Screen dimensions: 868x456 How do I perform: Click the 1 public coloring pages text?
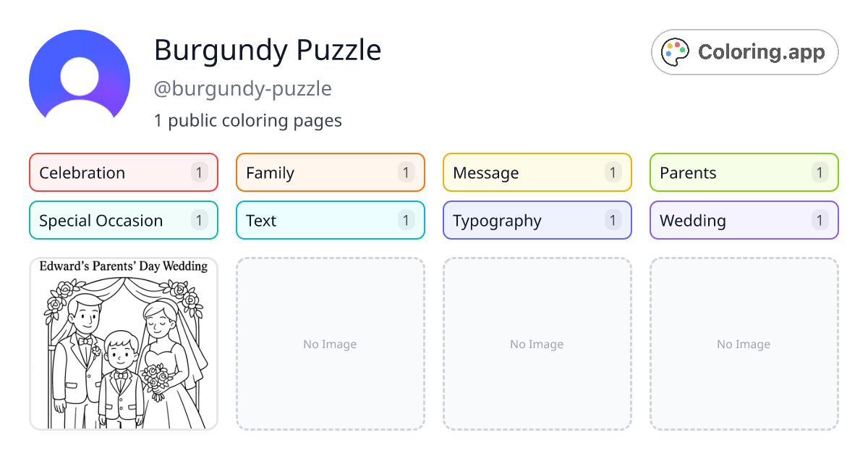(247, 120)
